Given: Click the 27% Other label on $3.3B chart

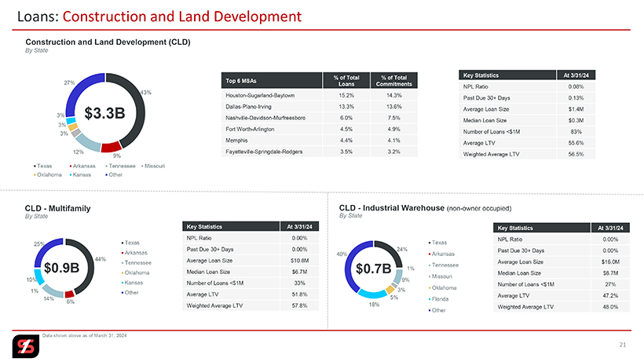Looking at the screenshot, I should [69, 83].
